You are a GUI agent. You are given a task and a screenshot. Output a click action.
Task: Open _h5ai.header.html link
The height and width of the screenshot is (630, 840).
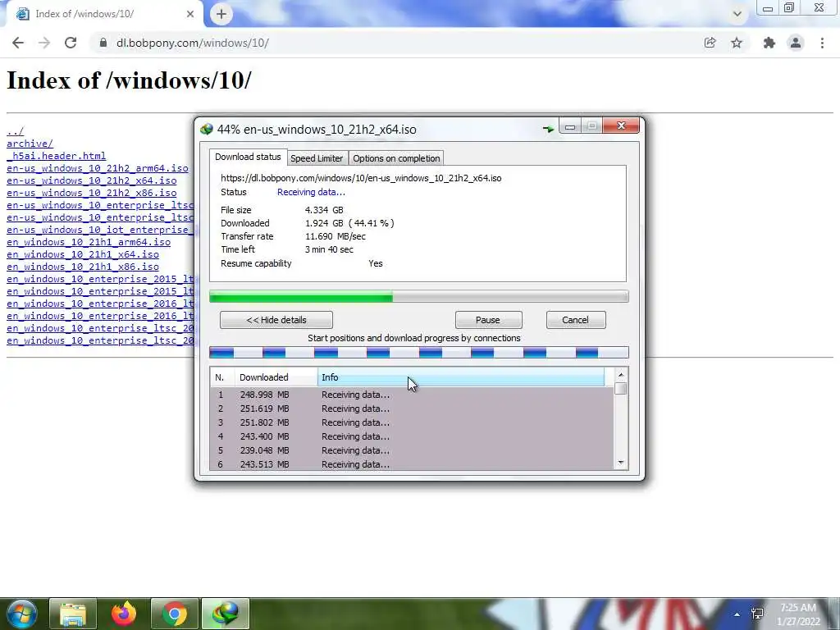coord(57,156)
